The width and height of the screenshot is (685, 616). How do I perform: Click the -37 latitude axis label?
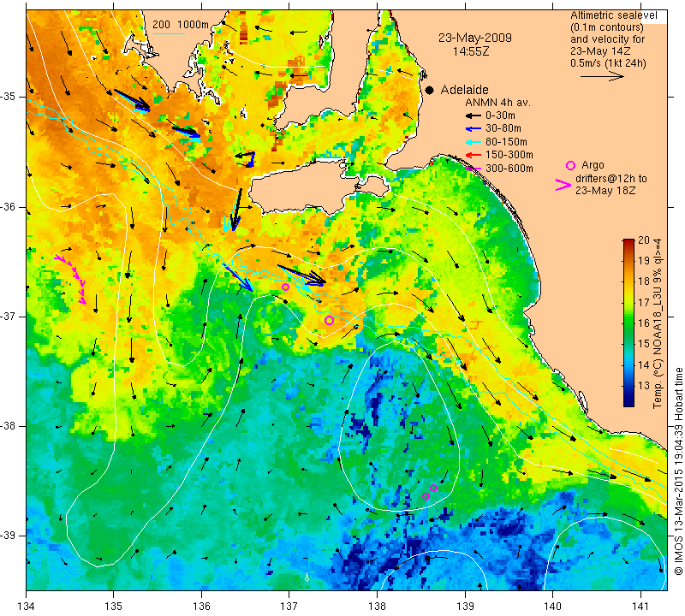(x=9, y=316)
